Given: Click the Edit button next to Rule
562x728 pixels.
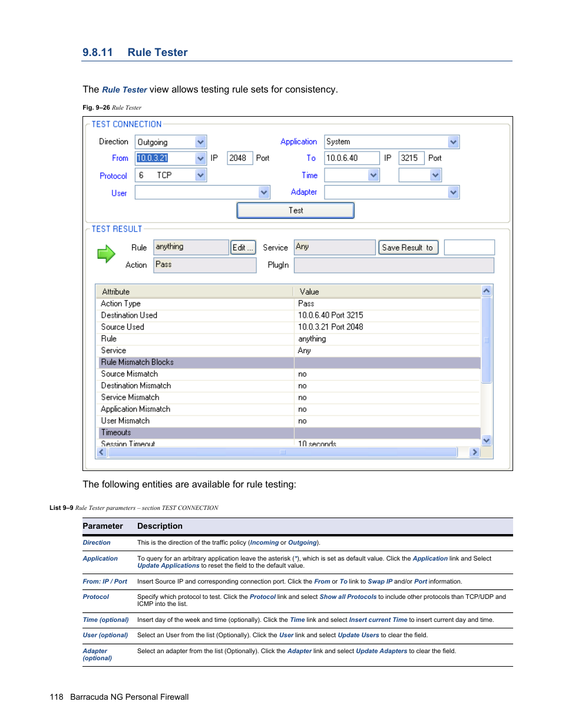Looking at the screenshot, I should [243, 248].
